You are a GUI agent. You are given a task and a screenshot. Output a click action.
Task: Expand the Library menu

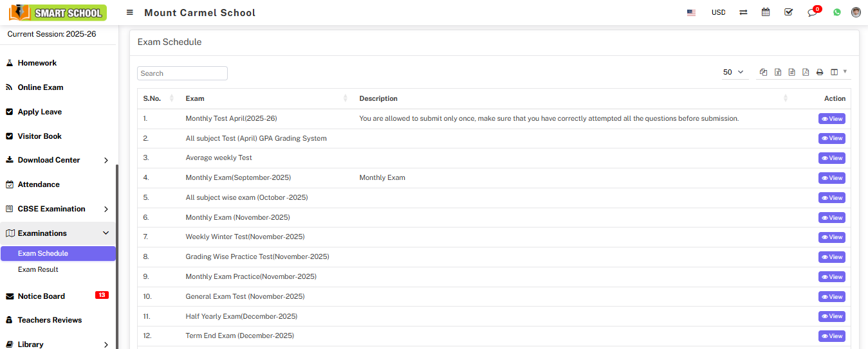[58, 345]
